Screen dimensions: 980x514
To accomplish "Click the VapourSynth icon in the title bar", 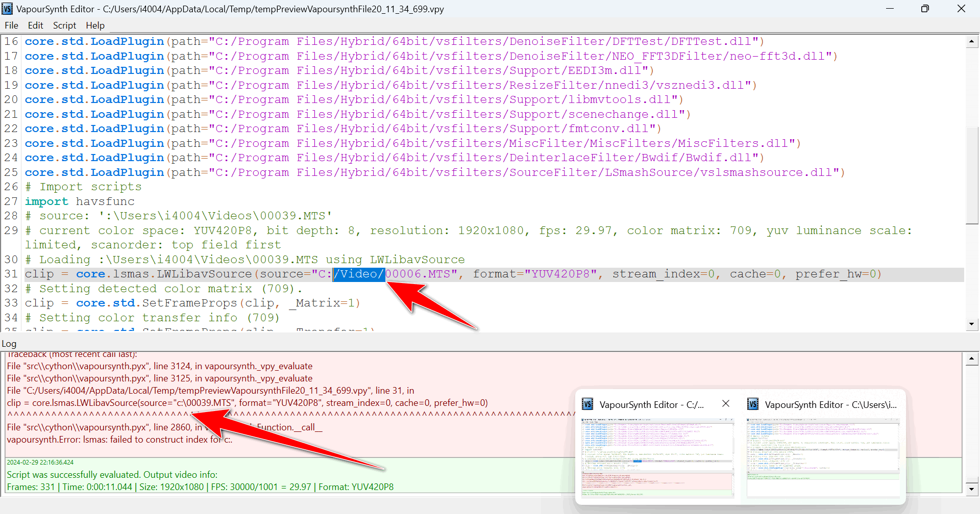I will 7,9.
